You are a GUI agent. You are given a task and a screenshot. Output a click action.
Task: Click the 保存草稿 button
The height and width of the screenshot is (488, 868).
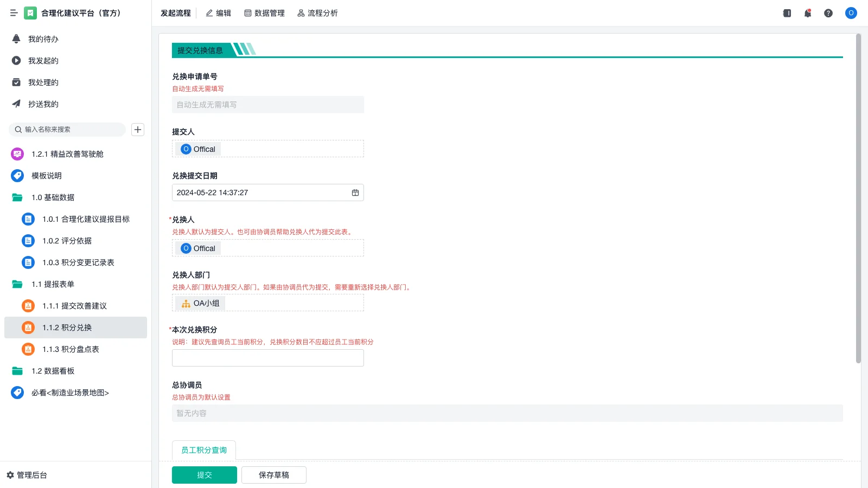[x=274, y=475]
